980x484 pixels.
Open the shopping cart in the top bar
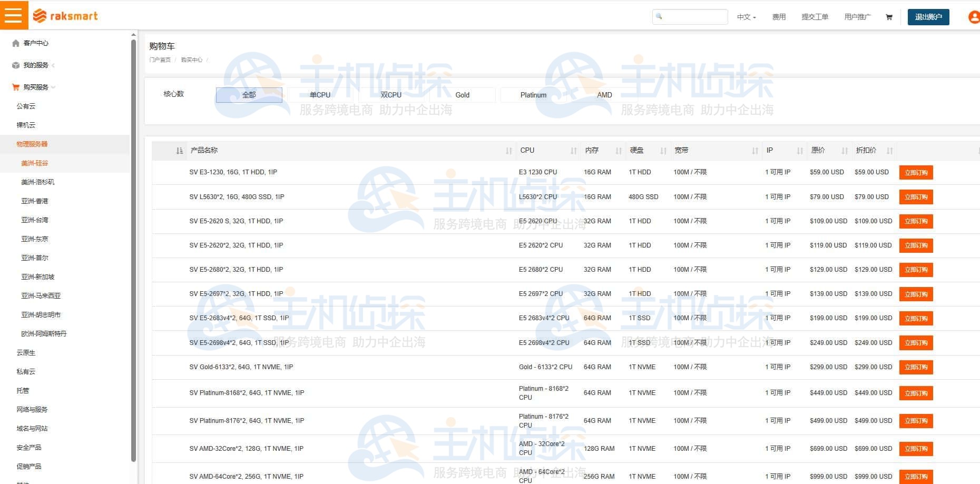pos(888,17)
